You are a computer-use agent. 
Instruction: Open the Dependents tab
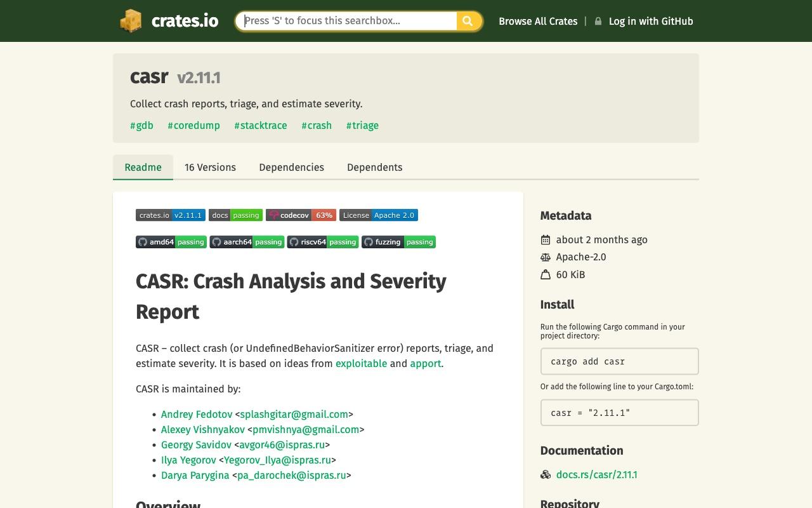(x=374, y=167)
